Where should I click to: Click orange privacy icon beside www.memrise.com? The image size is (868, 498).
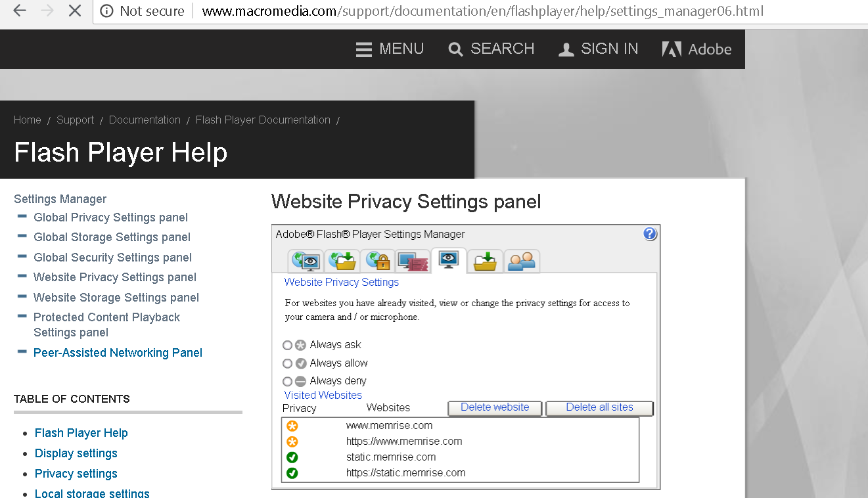[292, 426]
